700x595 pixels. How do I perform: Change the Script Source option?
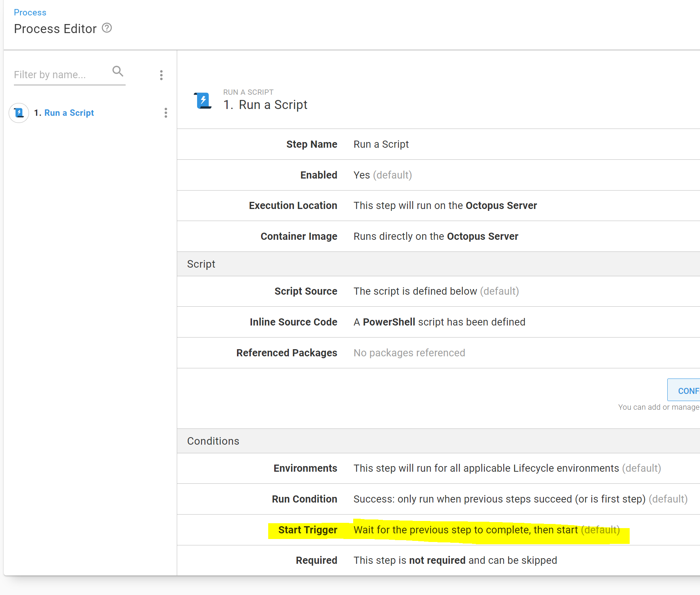tap(436, 291)
